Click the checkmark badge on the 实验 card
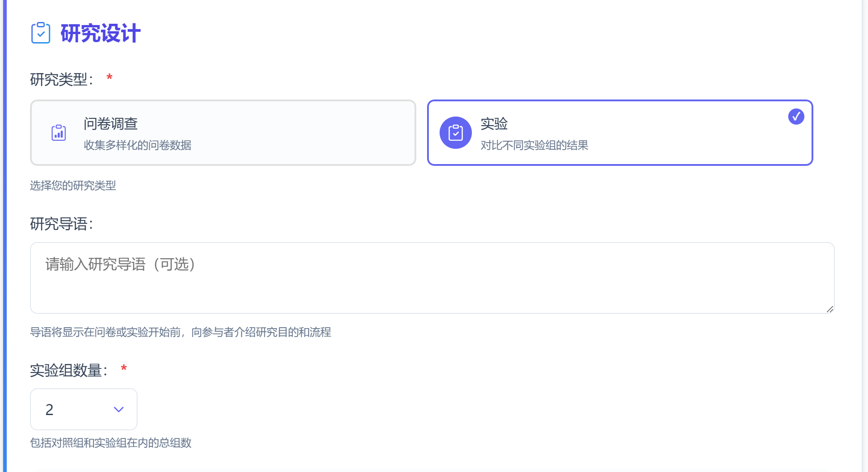 tap(795, 116)
